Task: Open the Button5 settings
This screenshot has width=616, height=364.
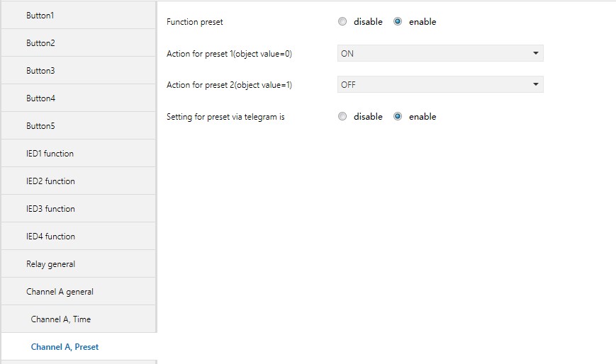Action: click(40, 125)
